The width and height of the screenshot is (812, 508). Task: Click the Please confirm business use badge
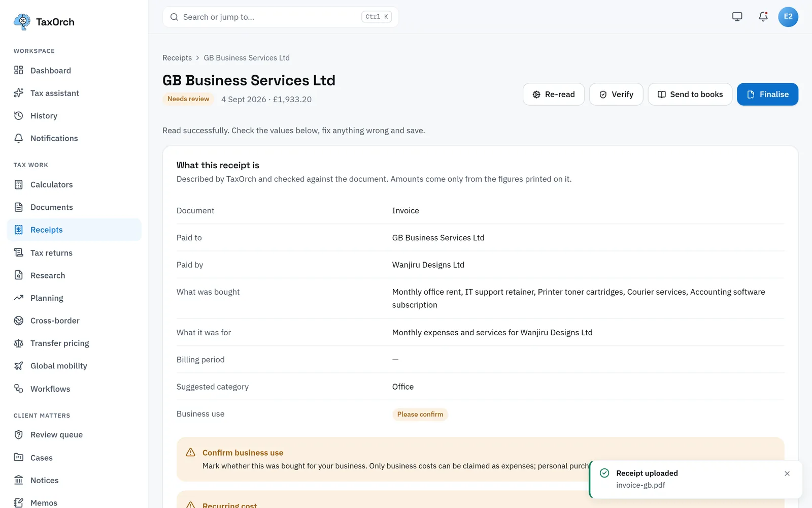tap(420, 415)
